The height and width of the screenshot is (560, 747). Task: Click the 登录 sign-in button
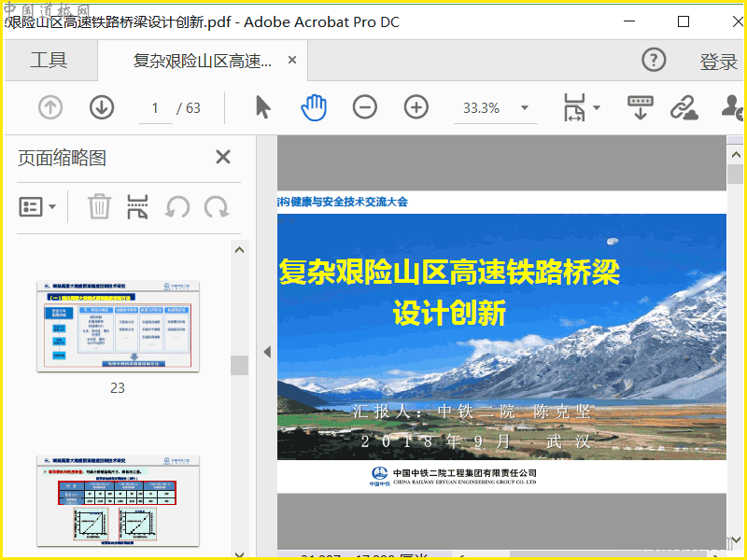coord(718,62)
